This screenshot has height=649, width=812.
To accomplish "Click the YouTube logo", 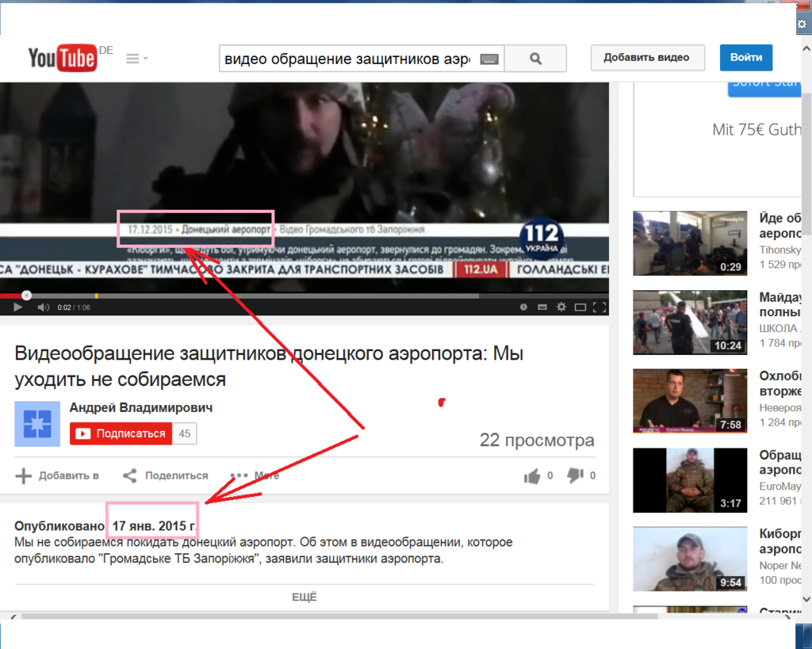I will (x=63, y=58).
